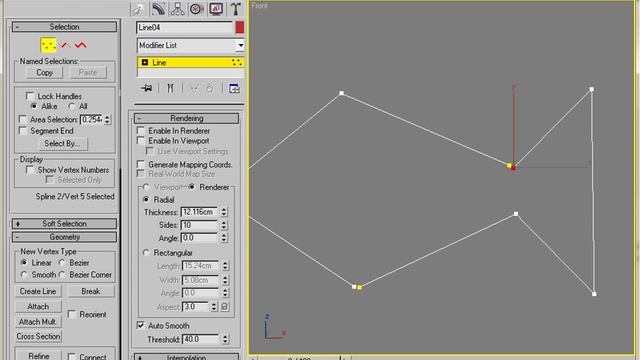
Task: Open the Modify command panel tab
Action: (158, 9)
